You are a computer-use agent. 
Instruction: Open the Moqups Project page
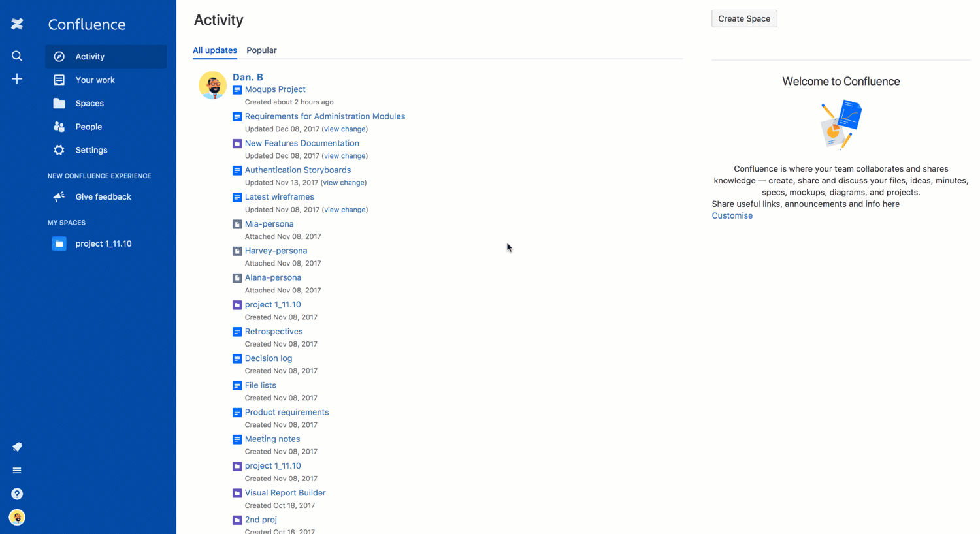pos(275,89)
